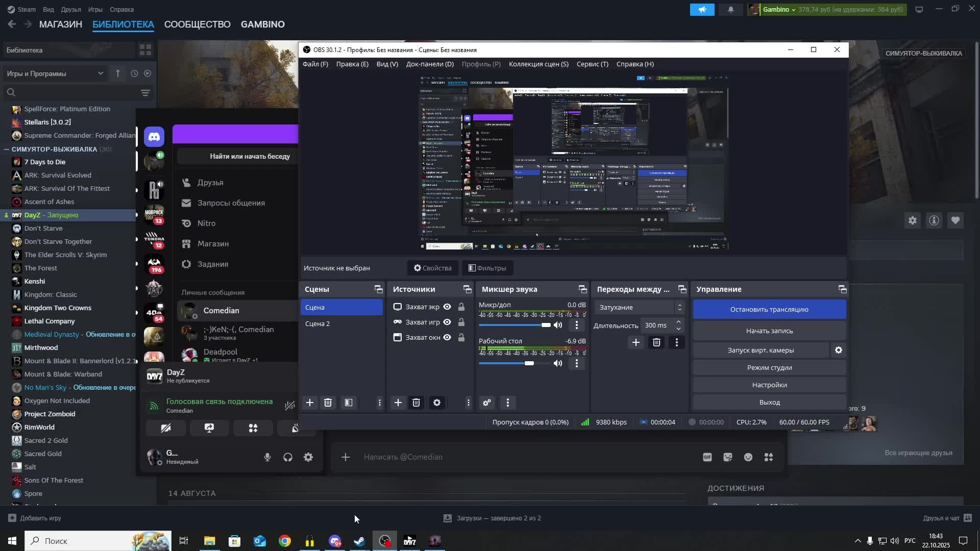Open scene filters icon in the Scenes panel

(x=349, y=403)
